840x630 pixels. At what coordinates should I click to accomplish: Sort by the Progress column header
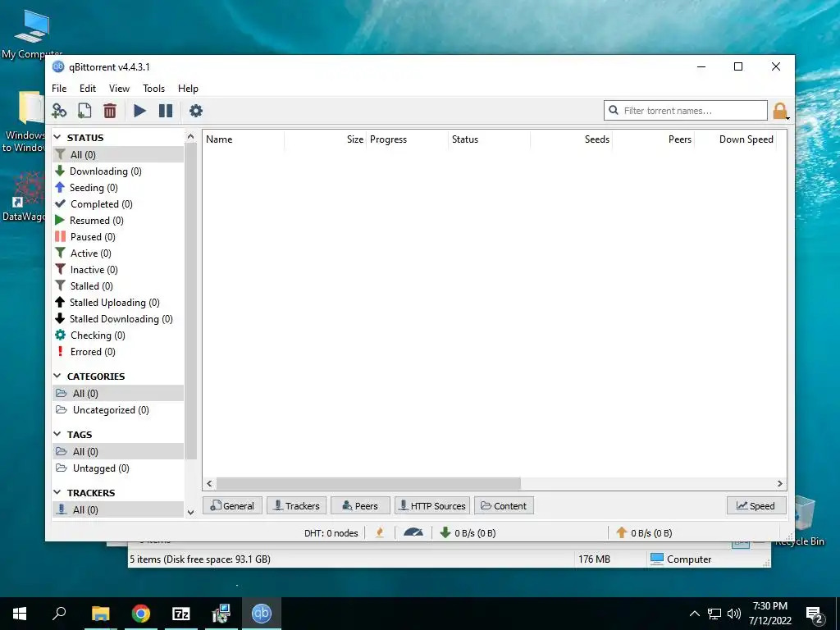(x=407, y=139)
